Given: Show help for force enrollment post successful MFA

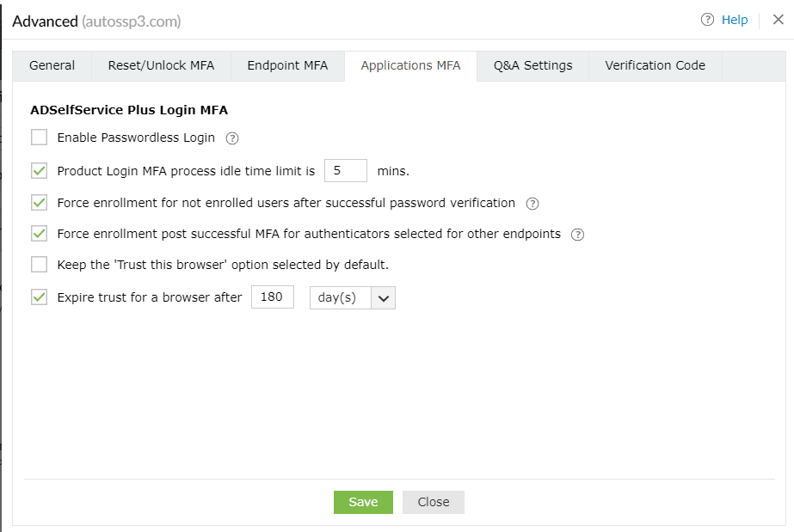Looking at the screenshot, I should point(577,235).
